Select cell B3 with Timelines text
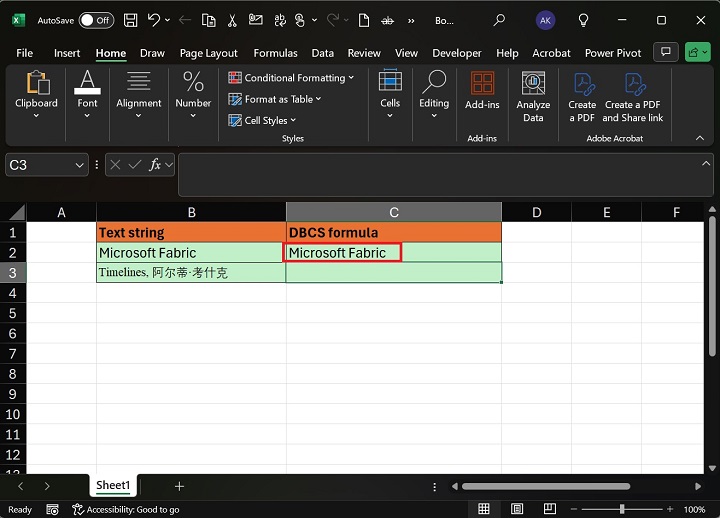Image resolution: width=720 pixels, height=518 pixels. coord(191,273)
